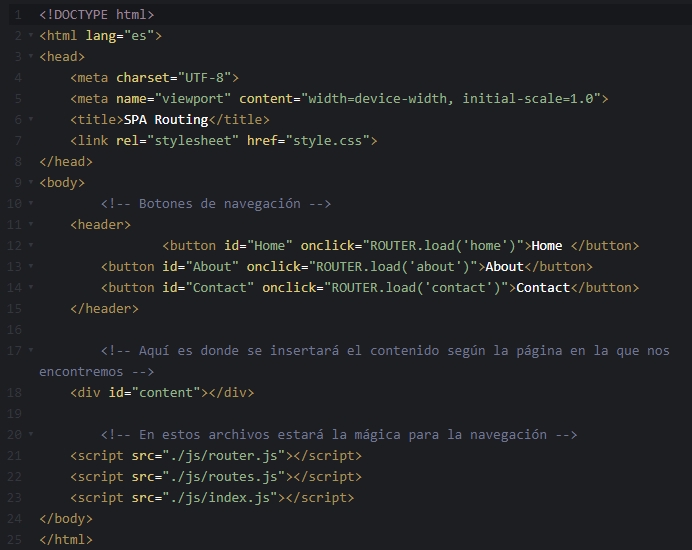Collapse the header block at line 11
Viewport: 692px width, 550px height.
tap(31, 224)
